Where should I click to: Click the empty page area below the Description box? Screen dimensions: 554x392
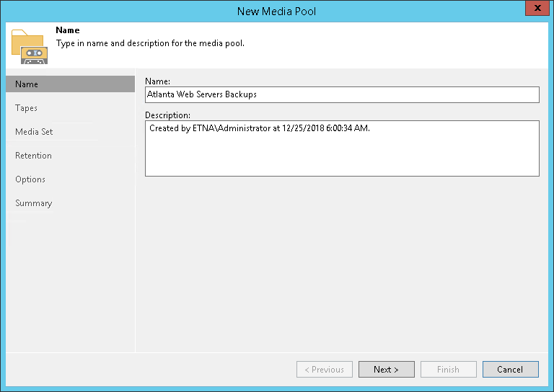pyautogui.click(x=342, y=259)
